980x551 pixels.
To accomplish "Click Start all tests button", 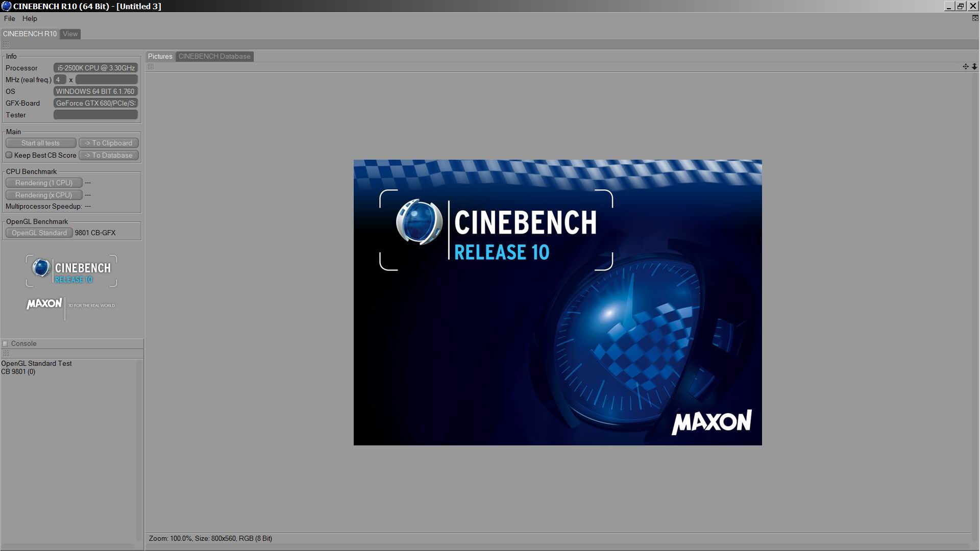I will click(41, 143).
